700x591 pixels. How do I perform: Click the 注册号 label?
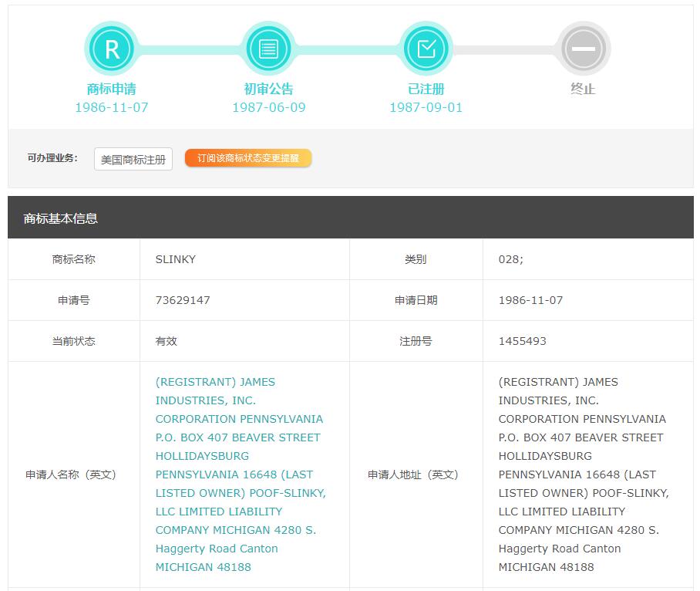click(416, 341)
